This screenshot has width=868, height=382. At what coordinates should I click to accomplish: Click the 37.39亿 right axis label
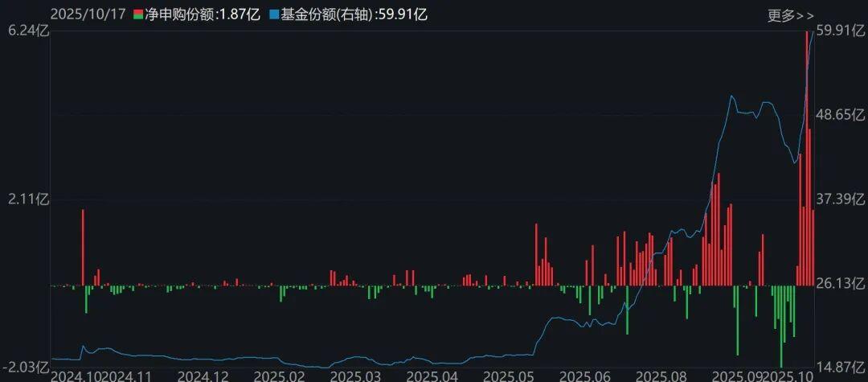pos(841,199)
